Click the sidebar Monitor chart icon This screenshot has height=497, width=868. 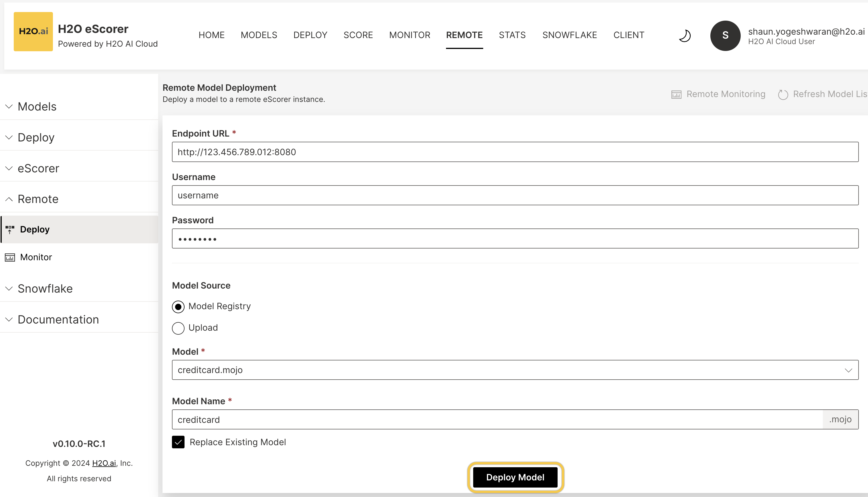[x=10, y=257]
